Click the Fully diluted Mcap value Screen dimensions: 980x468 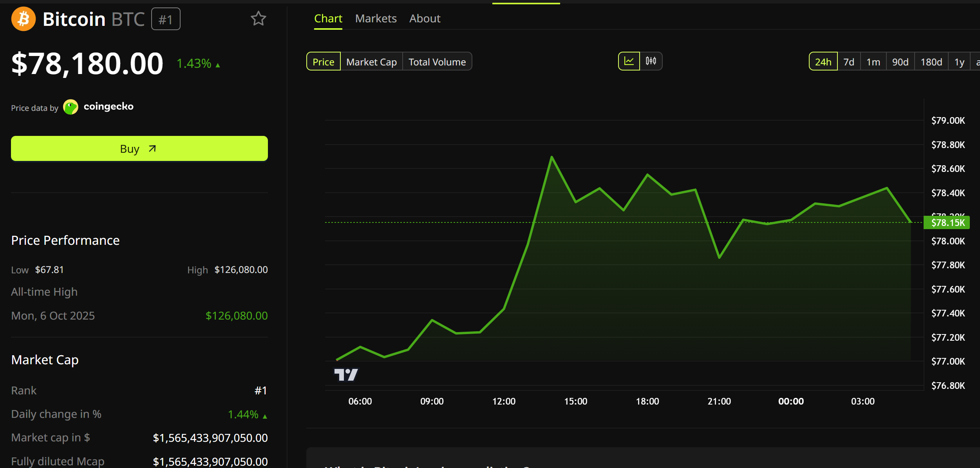pyautogui.click(x=210, y=461)
